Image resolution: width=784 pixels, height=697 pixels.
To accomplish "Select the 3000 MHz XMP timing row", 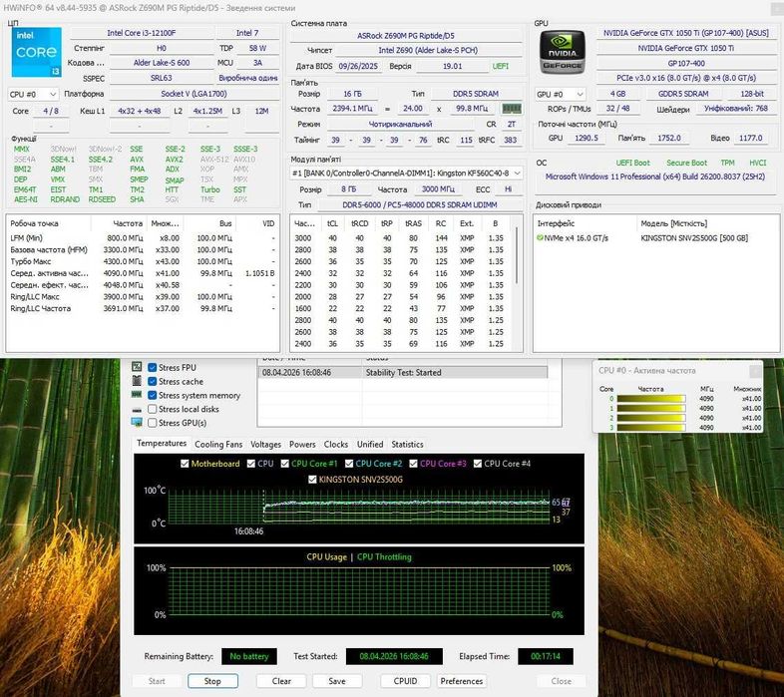I will (x=403, y=238).
